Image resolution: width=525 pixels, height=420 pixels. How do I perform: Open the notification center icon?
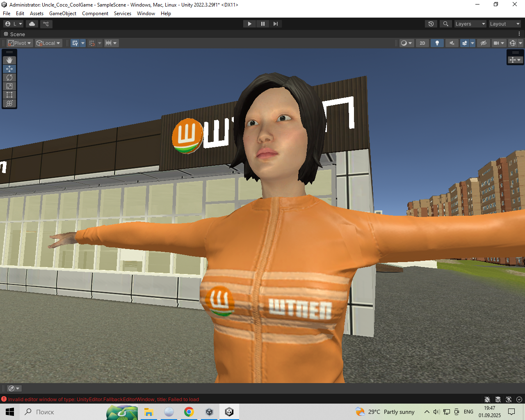pos(511,412)
